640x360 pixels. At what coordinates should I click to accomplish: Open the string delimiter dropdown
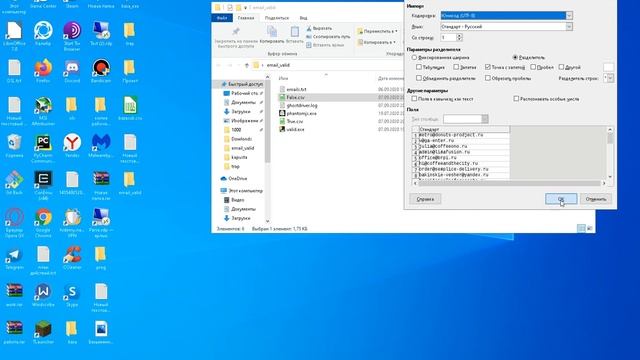pyautogui.click(x=610, y=78)
